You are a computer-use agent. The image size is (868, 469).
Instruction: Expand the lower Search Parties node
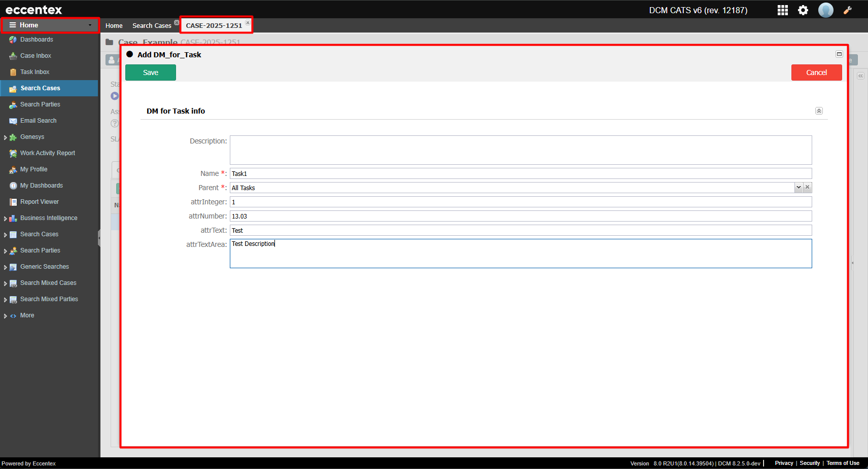tap(5, 251)
